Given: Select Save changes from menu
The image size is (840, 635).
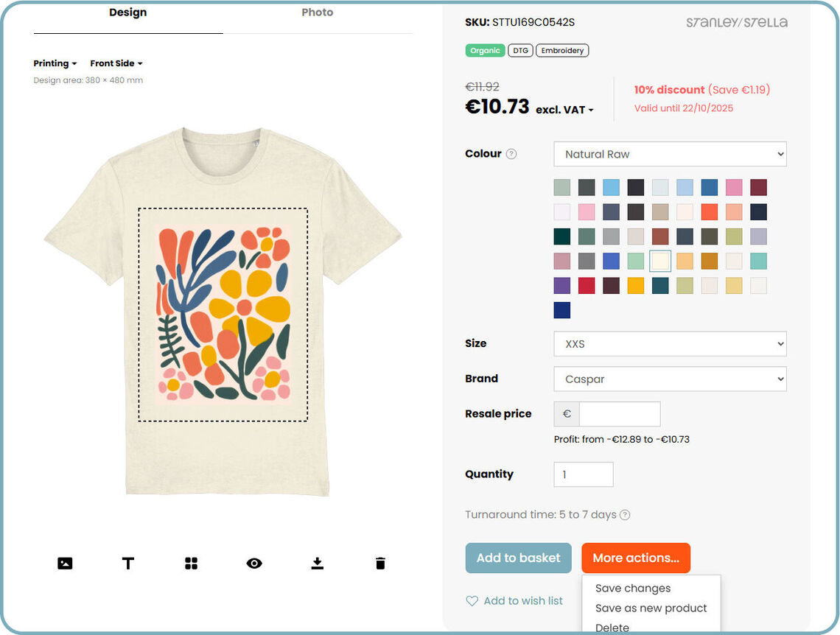Looking at the screenshot, I should (x=633, y=588).
